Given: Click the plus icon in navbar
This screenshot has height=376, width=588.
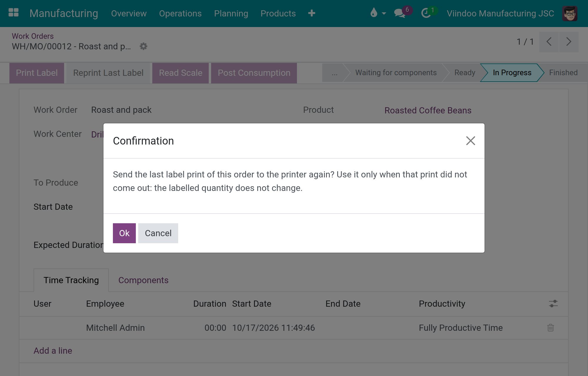Looking at the screenshot, I should pos(312,13).
